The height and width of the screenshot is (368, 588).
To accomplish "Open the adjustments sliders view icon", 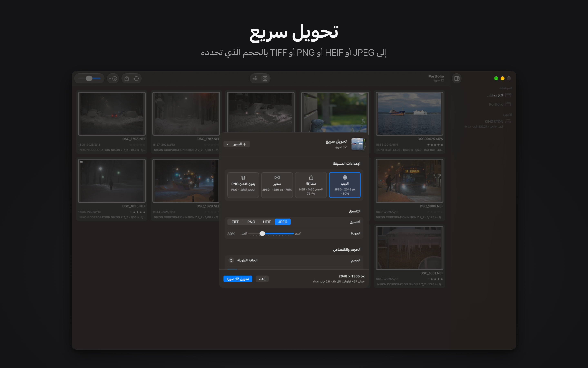I will [x=255, y=78].
